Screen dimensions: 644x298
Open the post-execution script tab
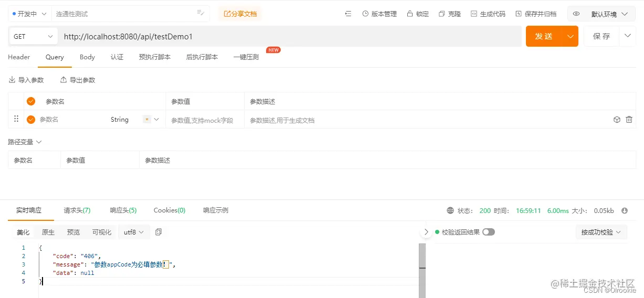click(202, 57)
